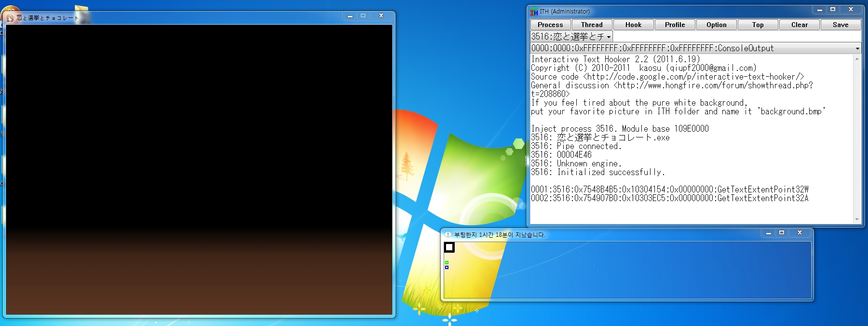Maximize the ITH window

(832, 10)
